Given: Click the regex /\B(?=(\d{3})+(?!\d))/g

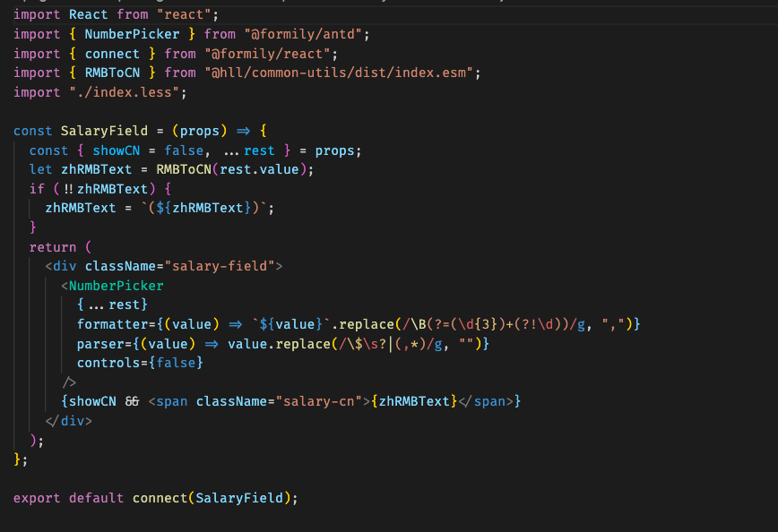Looking at the screenshot, I should pyautogui.click(x=494, y=324).
